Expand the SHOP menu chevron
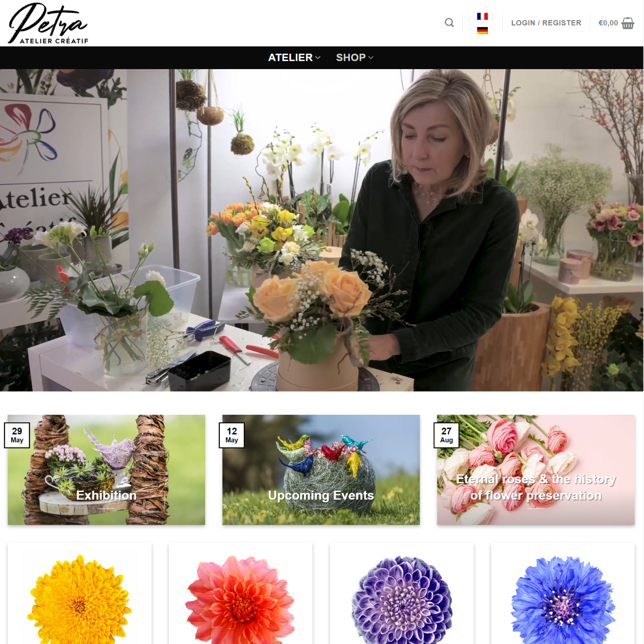Screen dimensions: 644x644 pos(371,58)
